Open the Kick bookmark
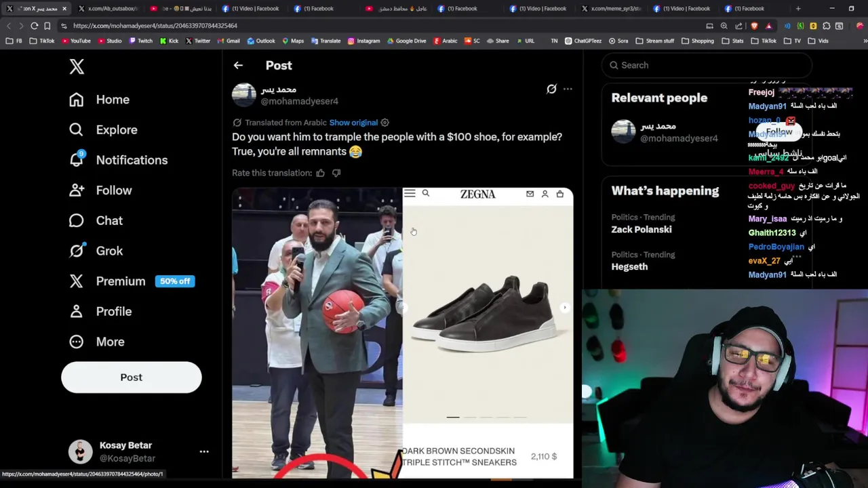Viewport: 868px width, 488px height. (x=170, y=41)
